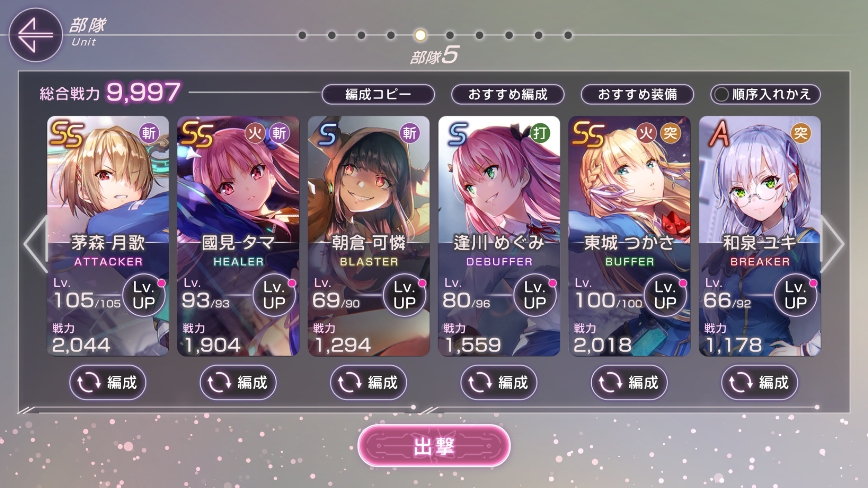868x488 pixels.
Task: Show next unit with right chevron arrow
Action: pos(832,244)
